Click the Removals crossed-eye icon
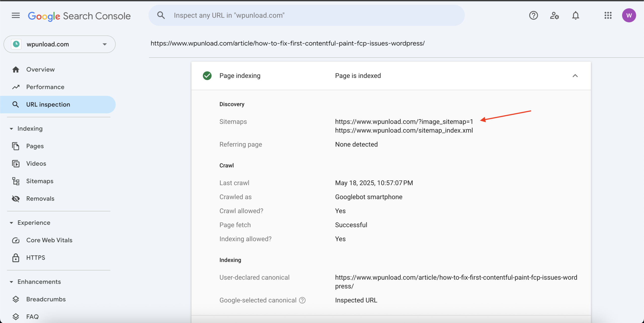The width and height of the screenshot is (644, 323). pyautogui.click(x=16, y=199)
